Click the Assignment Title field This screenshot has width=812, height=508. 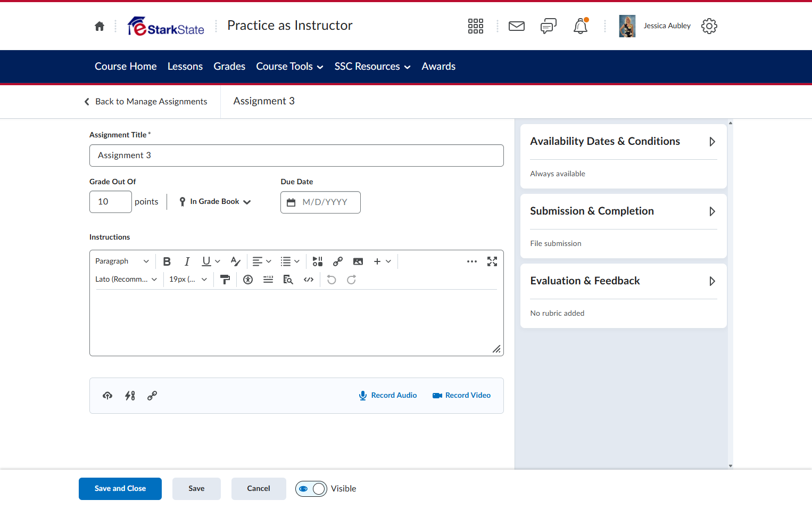click(296, 155)
